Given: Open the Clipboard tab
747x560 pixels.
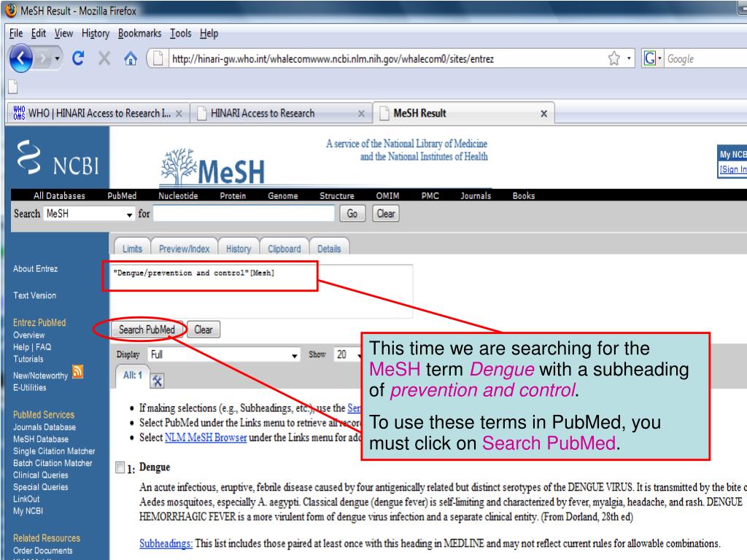Looking at the screenshot, I should pyautogui.click(x=284, y=248).
